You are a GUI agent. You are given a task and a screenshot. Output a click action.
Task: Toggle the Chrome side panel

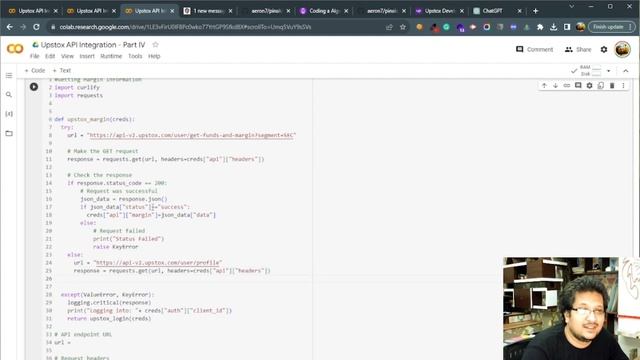pos(567,27)
